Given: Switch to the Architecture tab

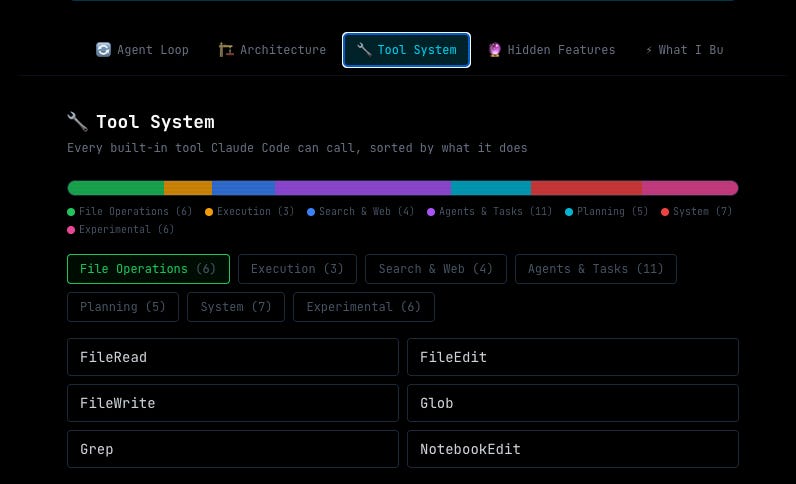Looking at the screenshot, I should pyautogui.click(x=273, y=50).
